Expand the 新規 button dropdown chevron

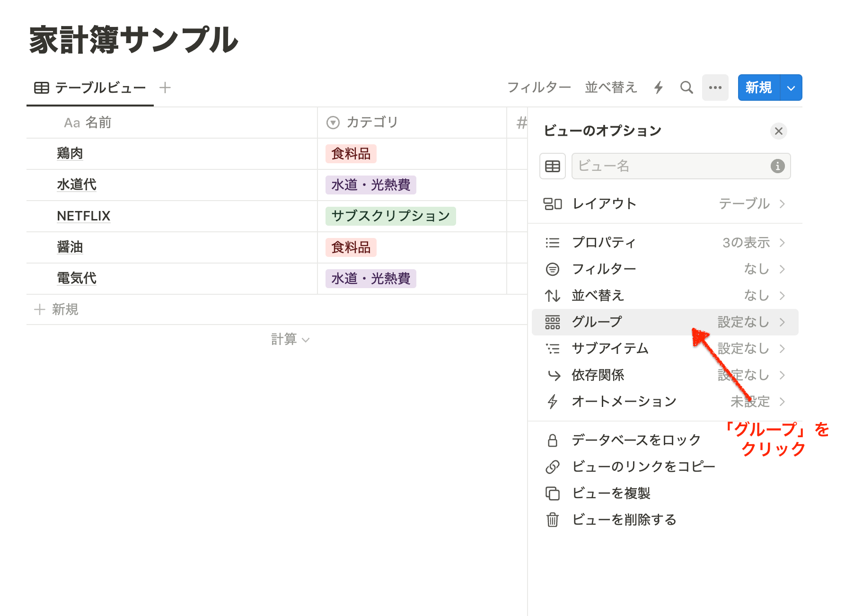tap(790, 88)
